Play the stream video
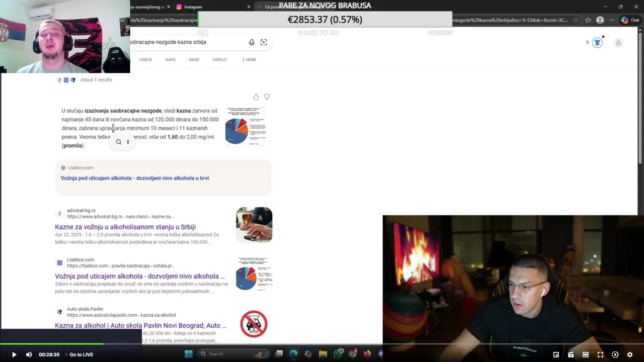 click(x=14, y=354)
